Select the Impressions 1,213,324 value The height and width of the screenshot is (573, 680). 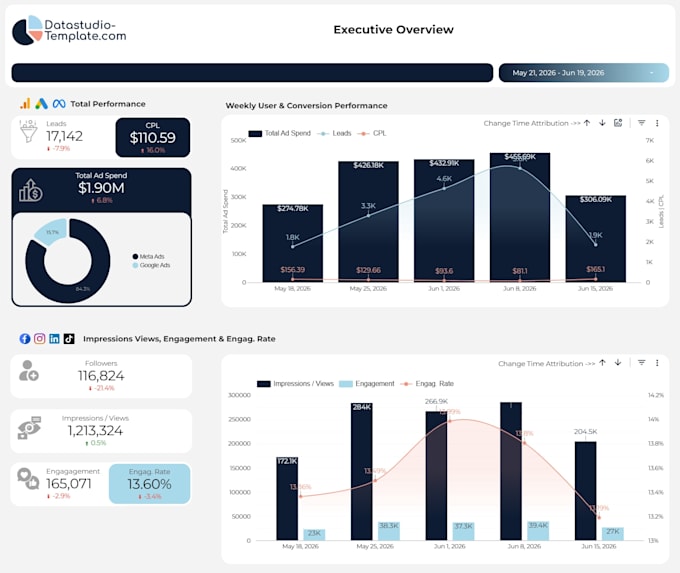(x=95, y=431)
